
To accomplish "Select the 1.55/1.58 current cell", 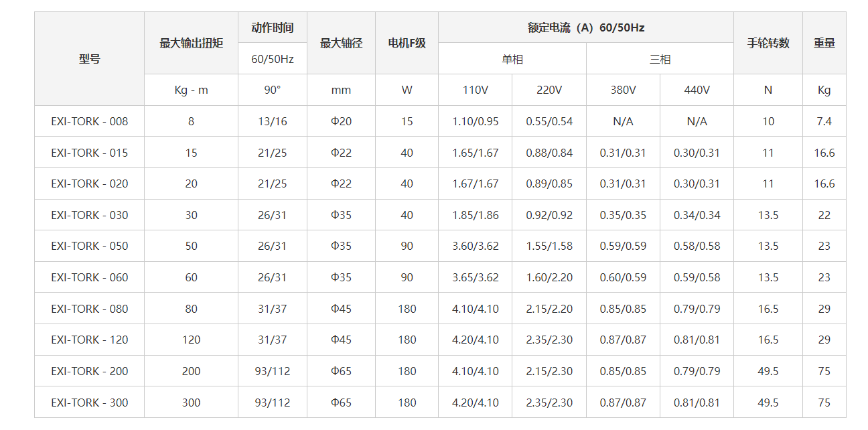I will tap(549, 246).
